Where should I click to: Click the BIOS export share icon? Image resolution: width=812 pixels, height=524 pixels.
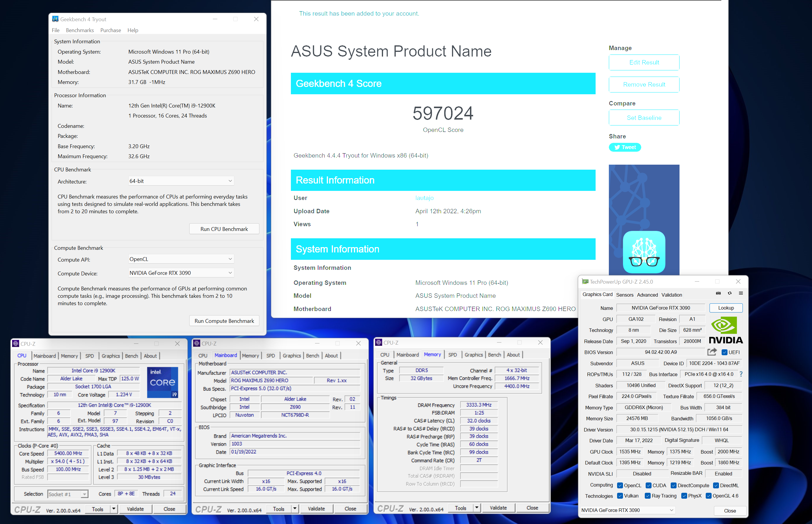tap(712, 352)
